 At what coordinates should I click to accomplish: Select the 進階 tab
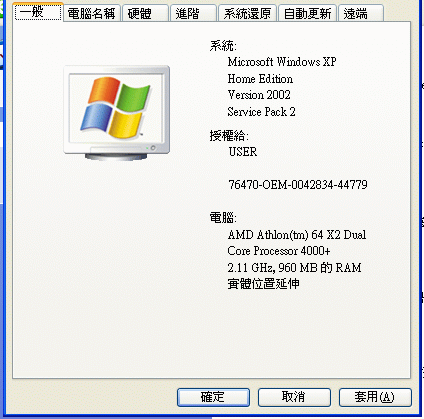193,14
